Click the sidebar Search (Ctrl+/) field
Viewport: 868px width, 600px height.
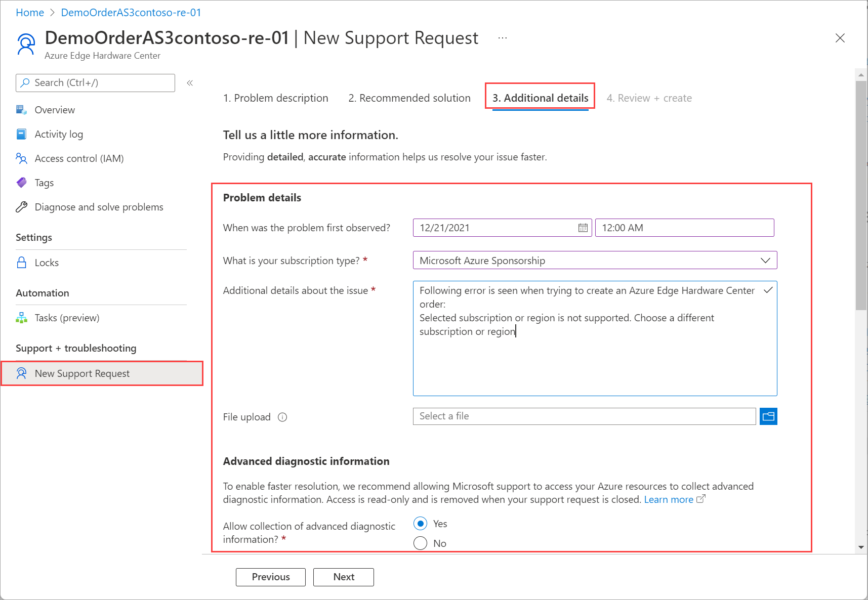point(95,83)
